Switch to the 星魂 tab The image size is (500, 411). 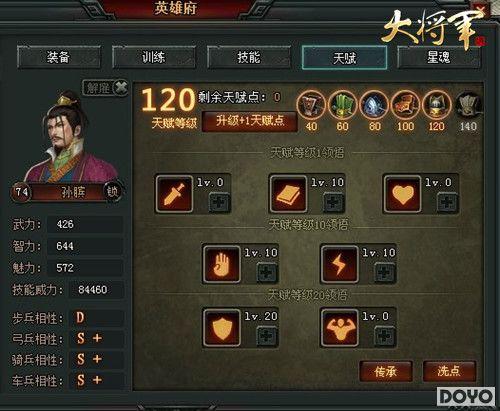439,57
